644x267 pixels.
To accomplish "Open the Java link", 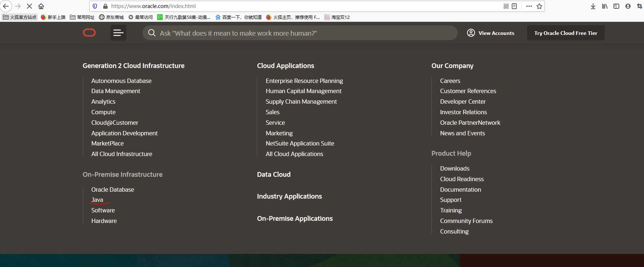I will pyautogui.click(x=97, y=200).
